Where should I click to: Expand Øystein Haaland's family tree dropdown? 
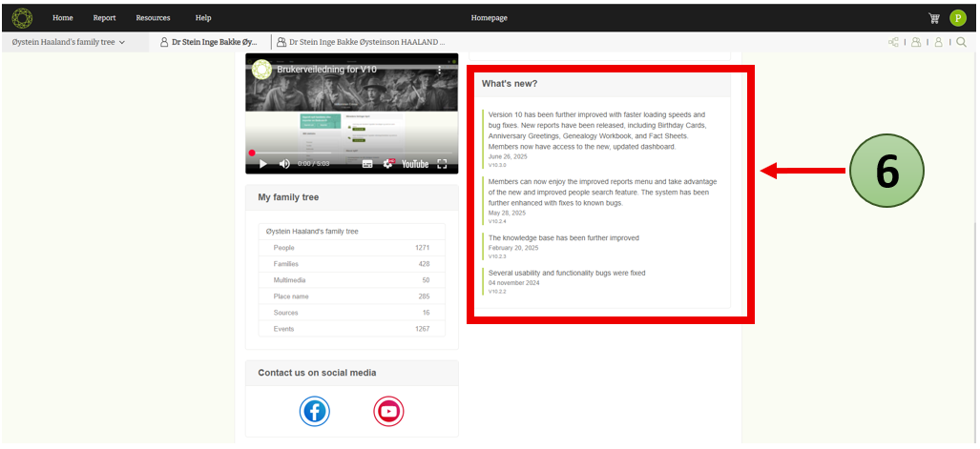click(x=69, y=42)
